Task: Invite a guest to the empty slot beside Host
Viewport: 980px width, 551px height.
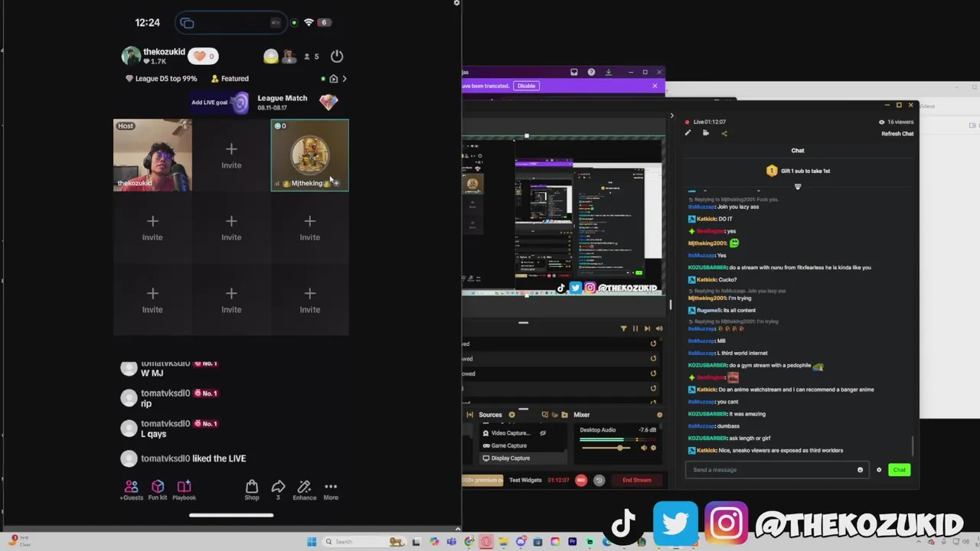Action: [231, 155]
